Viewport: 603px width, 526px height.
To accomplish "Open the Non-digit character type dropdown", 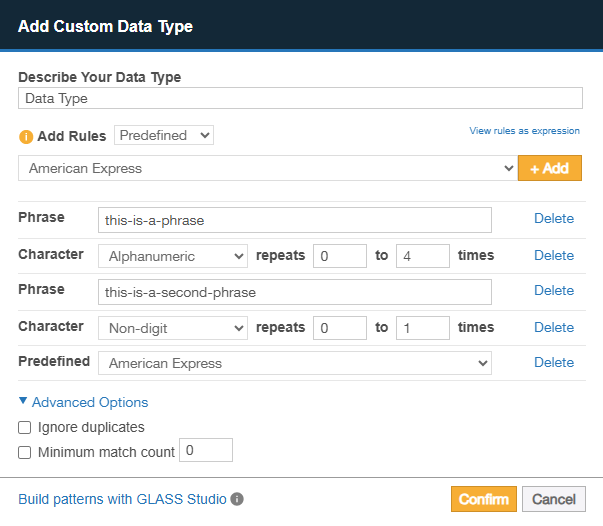I will click(x=172, y=328).
